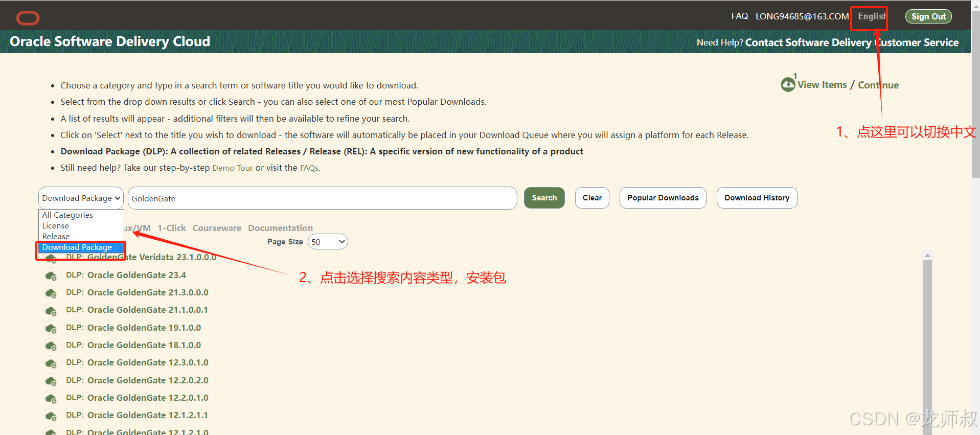This screenshot has width=980, height=435.
Task: Select DLP: Oracle GoldenGate 12.3.0.1.0
Action: [137, 362]
